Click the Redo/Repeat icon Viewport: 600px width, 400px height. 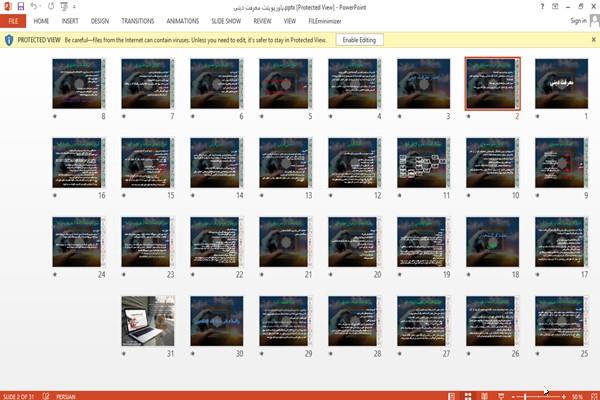tap(51, 6)
